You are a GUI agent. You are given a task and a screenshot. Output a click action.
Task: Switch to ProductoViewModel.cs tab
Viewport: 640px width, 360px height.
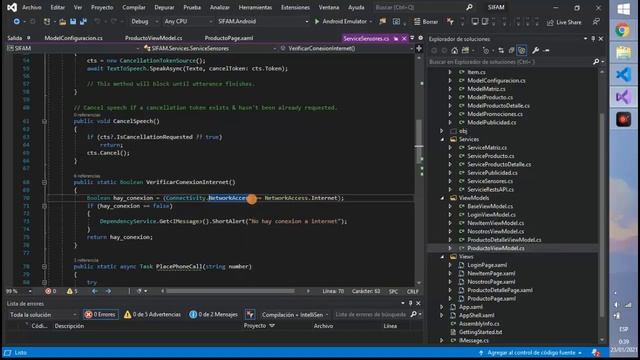[153, 38]
